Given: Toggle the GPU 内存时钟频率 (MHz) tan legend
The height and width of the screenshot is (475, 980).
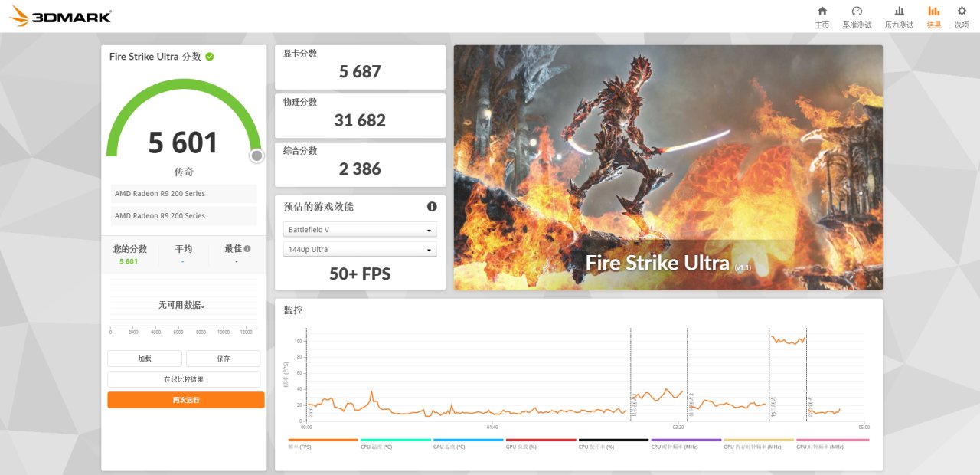Looking at the screenshot, I should (759, 444).
